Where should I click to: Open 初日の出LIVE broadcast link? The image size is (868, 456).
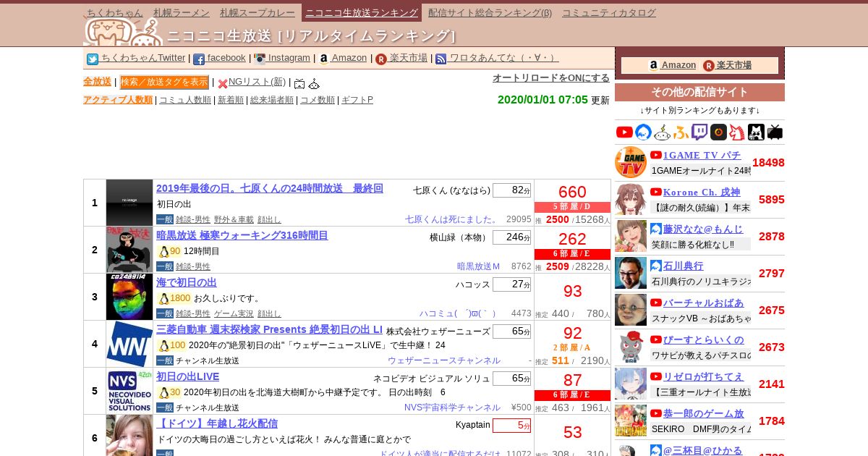click(188, 376)
